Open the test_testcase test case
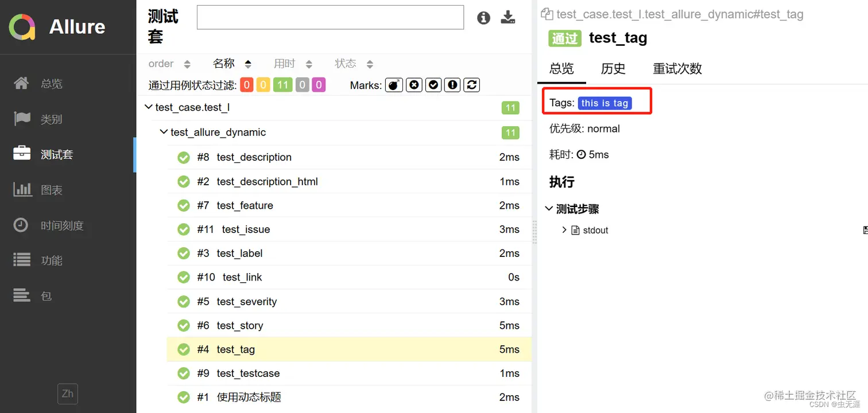Viewport: 868px width, 413px height. pos(349,373)
